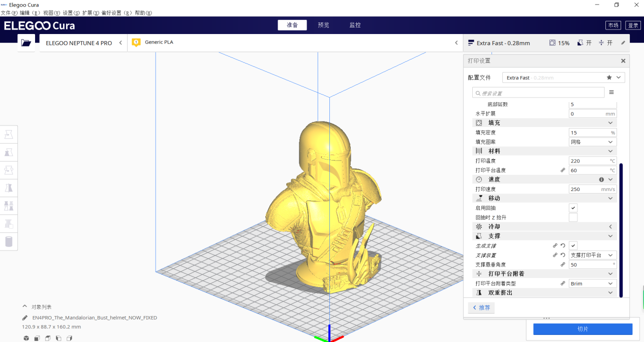Select the Move tool in left toolbar

coord(9,135)
